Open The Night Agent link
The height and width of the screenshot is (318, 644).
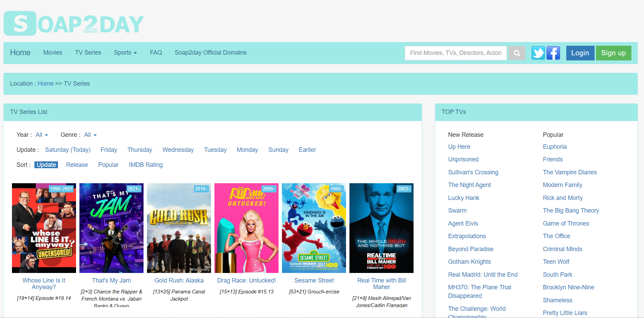(x=469, y=185)
